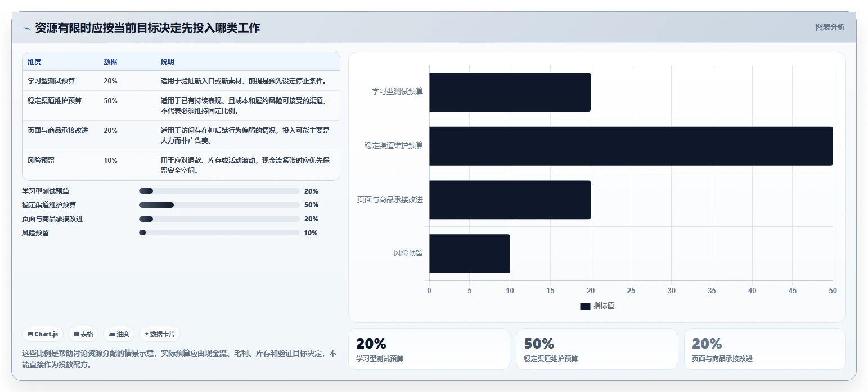Click the 表格 chip

click(83, 334)
